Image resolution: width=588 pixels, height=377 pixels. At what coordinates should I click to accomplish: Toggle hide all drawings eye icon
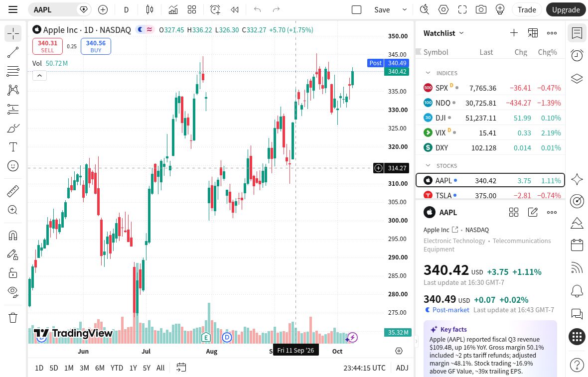13,291
